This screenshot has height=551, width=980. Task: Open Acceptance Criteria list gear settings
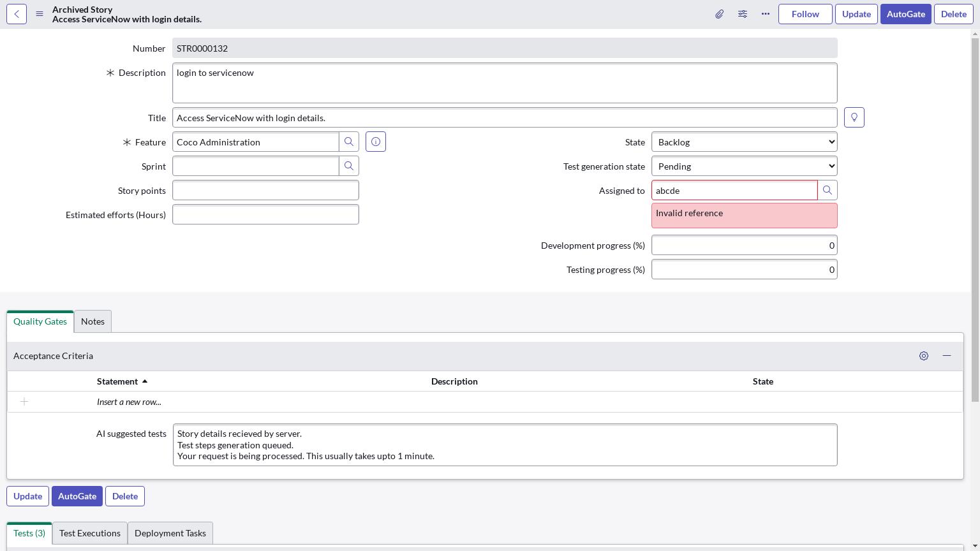coord(924,356)
